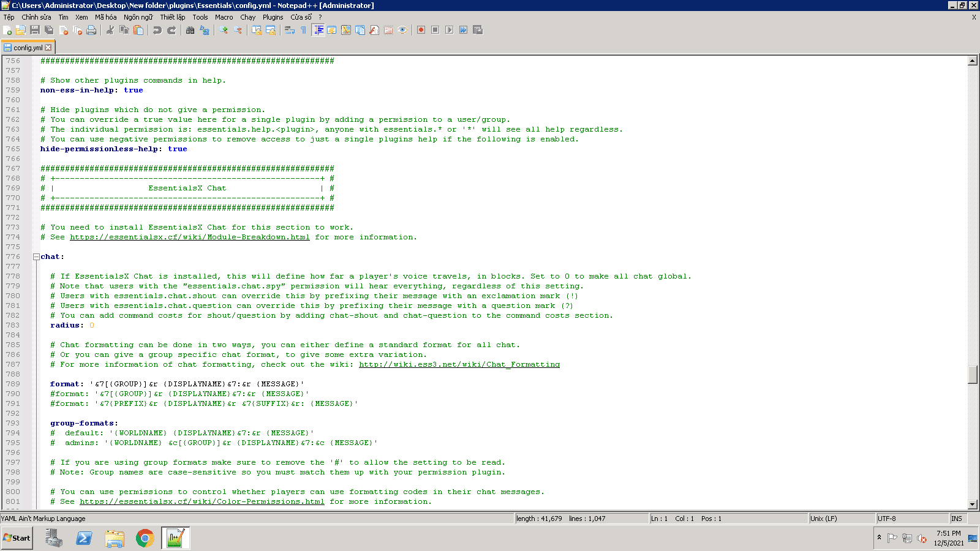Image resolution: width=980 pixels, height=551 pixels.
Task: Open the Replace dialog toolbar icon
Action: point(205,30)
